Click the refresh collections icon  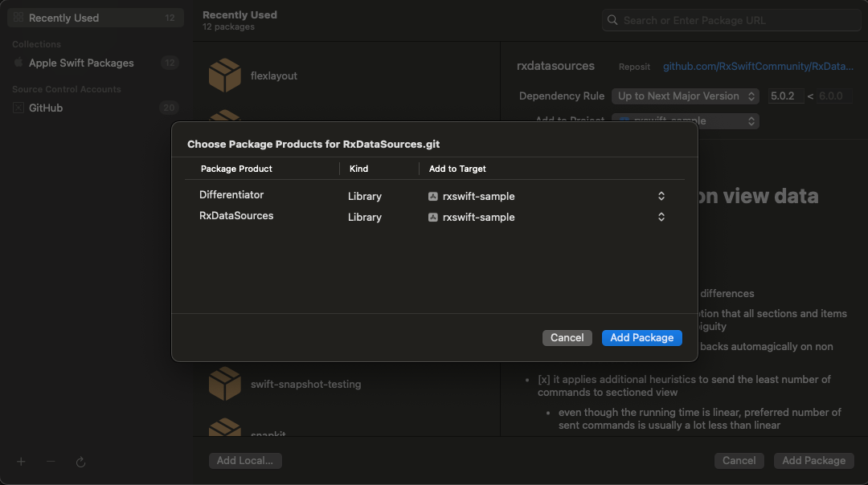pyautogui.click(x=80, y=462)
